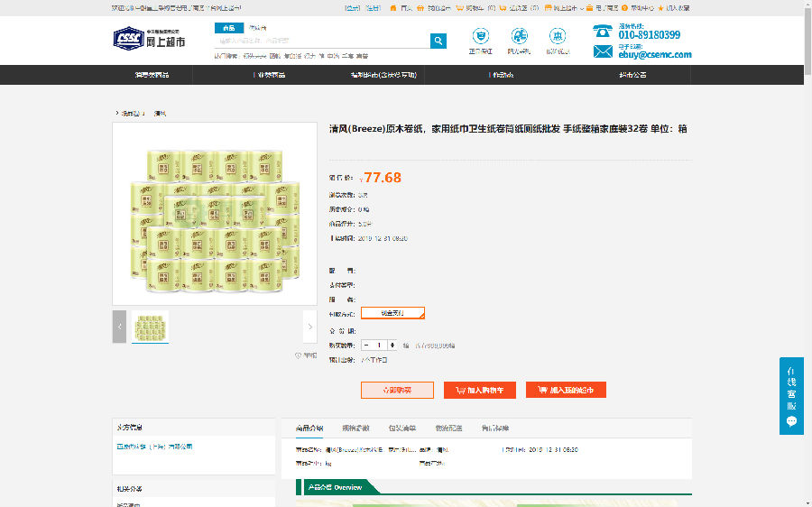Click the main product image
The image size is (812, 507).
(215, 214)
